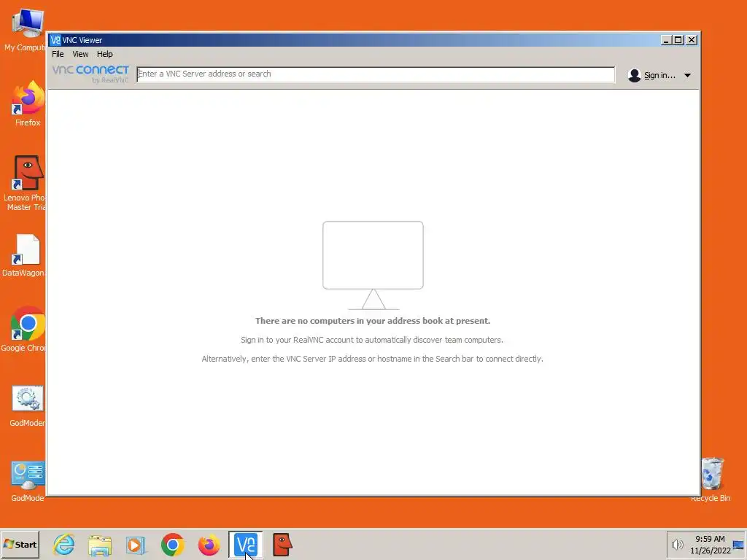Click 'There are no computers in your address book' text
The height and width of the screenshot is (560, 747).
(373, 321)
